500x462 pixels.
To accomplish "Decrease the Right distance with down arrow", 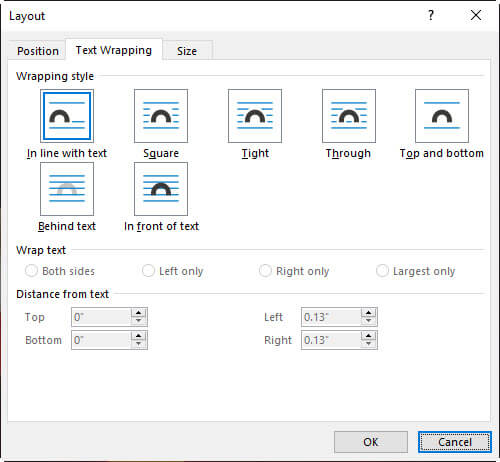I will [368, 344].
